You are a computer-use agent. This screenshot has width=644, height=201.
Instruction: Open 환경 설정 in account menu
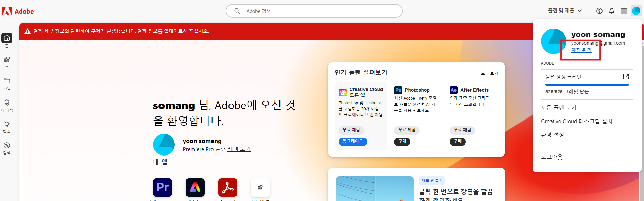tap(553, 135)
